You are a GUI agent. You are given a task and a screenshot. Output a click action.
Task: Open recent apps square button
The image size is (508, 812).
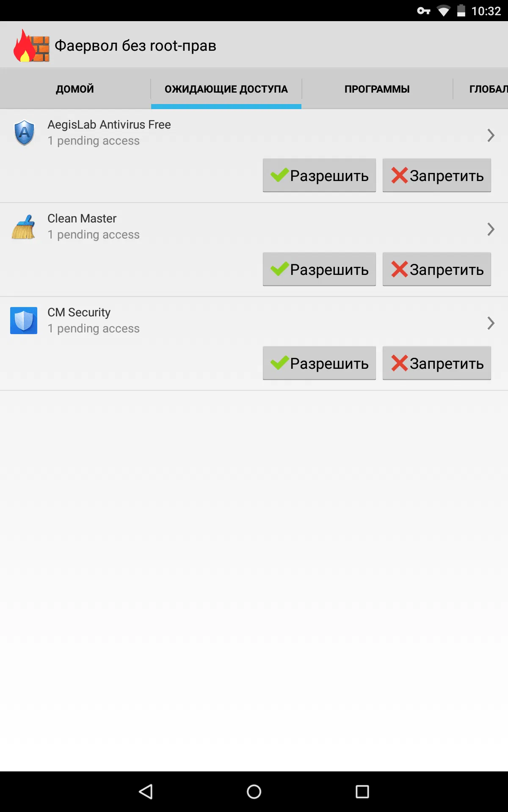[362, 791]
